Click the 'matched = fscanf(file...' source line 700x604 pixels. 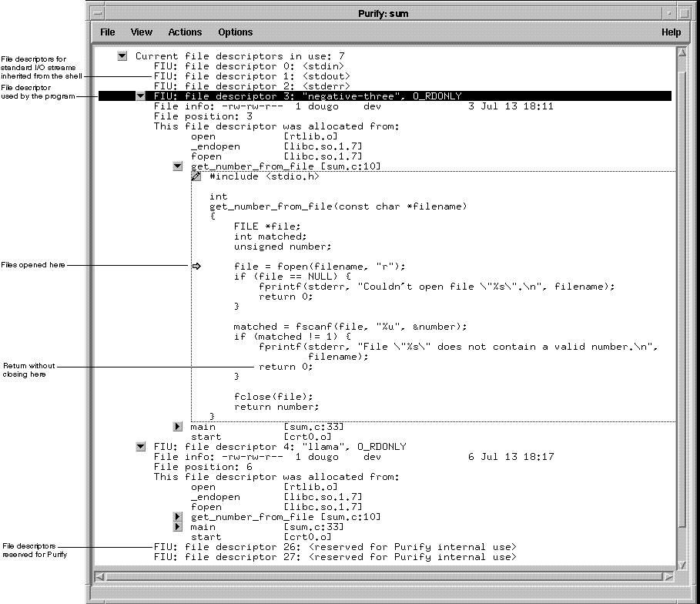pos(350,327)
